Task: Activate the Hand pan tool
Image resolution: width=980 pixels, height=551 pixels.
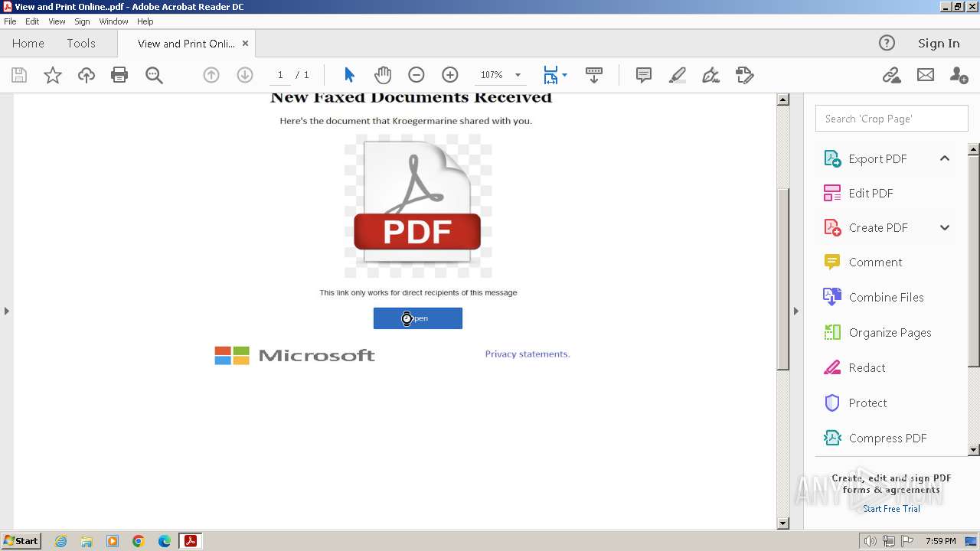Action: (383, 75)
